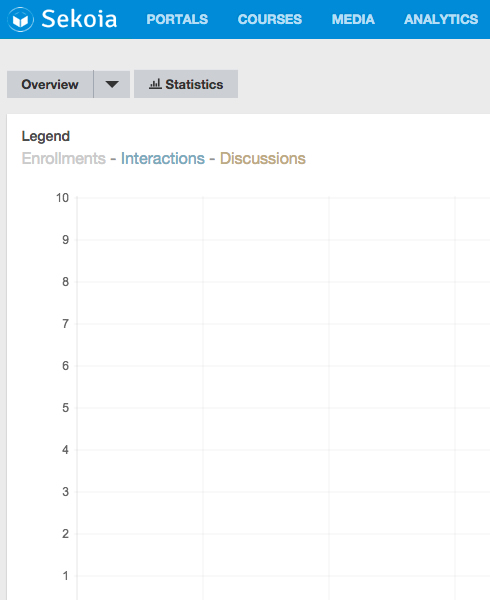Toggle the Enrollments series in legend

63,158
